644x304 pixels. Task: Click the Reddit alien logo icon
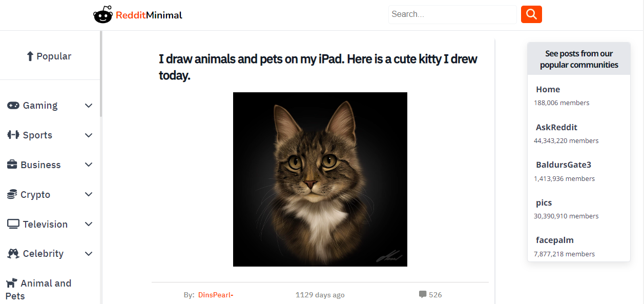coord(102,15)
